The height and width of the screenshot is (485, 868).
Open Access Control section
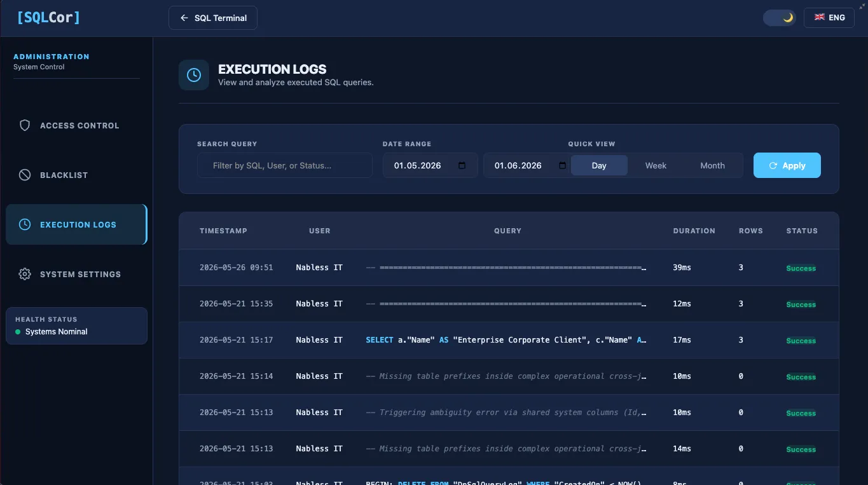pyautogui.click(x=76, y=125)
